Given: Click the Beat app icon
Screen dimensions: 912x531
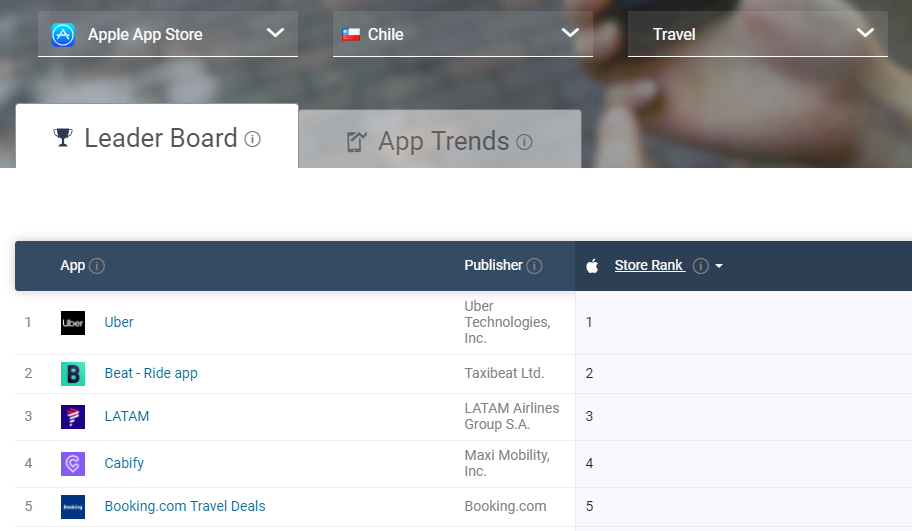Looking at the screenshot, I should coord(73,373).
